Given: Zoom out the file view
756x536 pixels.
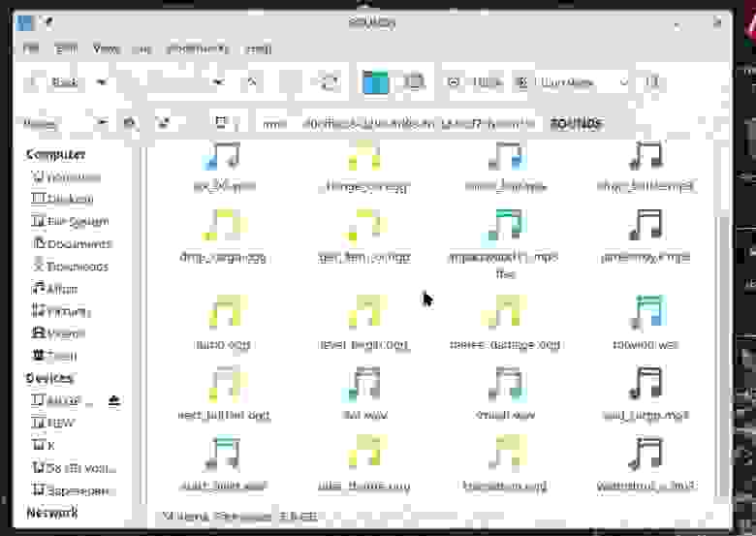Looking at the screenshot, I should 454,82.
